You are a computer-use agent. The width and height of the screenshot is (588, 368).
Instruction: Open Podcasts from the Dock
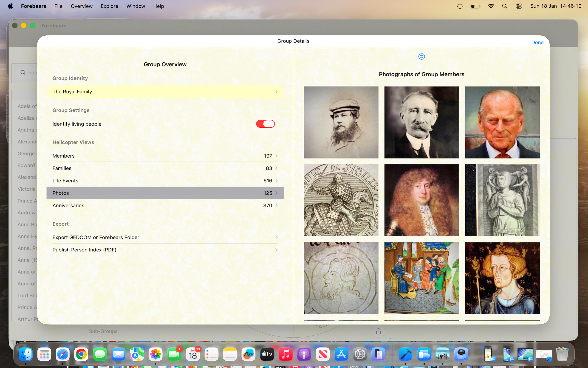point(304,354)
